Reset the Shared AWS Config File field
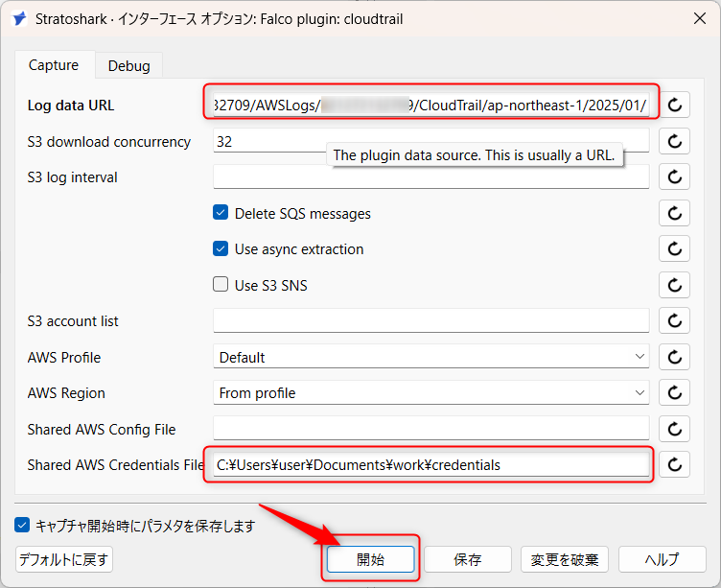Viewport: 721px width, 588px height. (x=674, y=429)
